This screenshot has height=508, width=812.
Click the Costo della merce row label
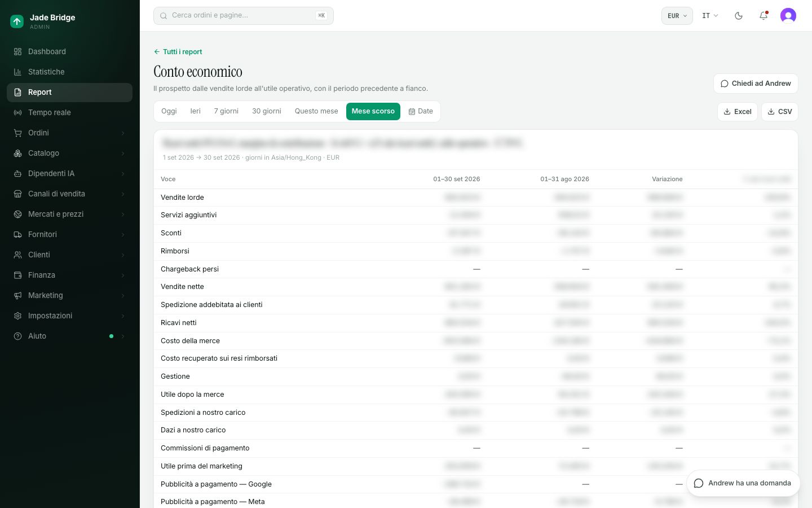click(x=190, y=341)
